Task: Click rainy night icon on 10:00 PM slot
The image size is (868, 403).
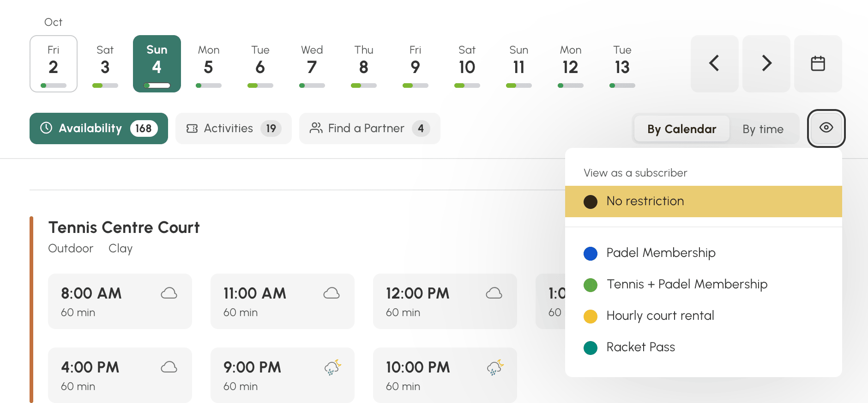Action: coord(495,367)
